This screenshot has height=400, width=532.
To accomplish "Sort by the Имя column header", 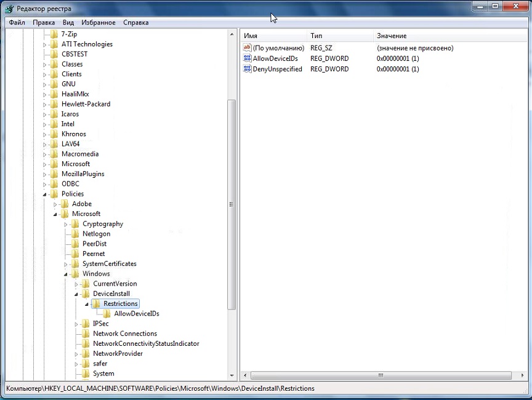I will pyautogui.click(x=271, y=36).
